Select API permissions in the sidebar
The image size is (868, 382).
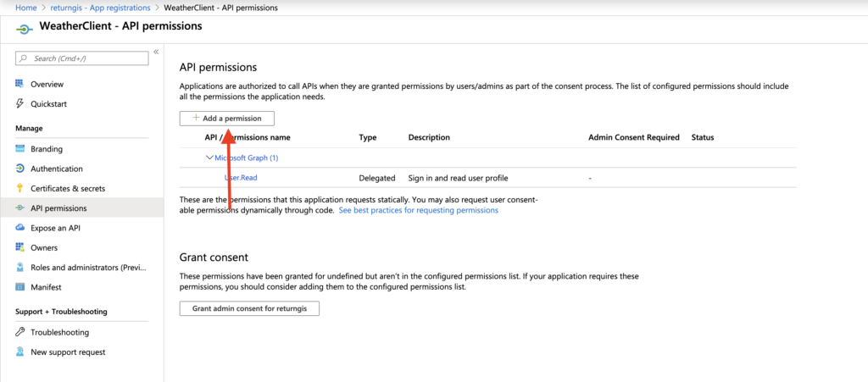coord(82,208)
